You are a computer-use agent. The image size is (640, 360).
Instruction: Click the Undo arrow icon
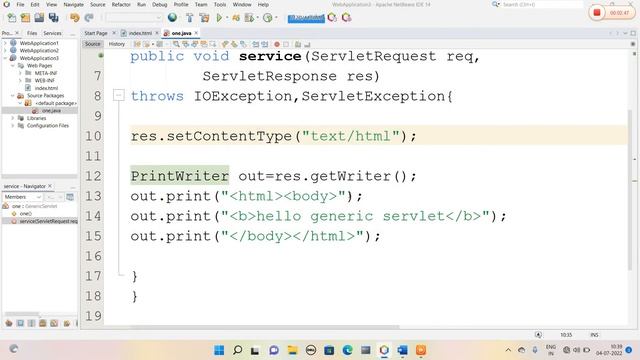click(x=74, y=18)
